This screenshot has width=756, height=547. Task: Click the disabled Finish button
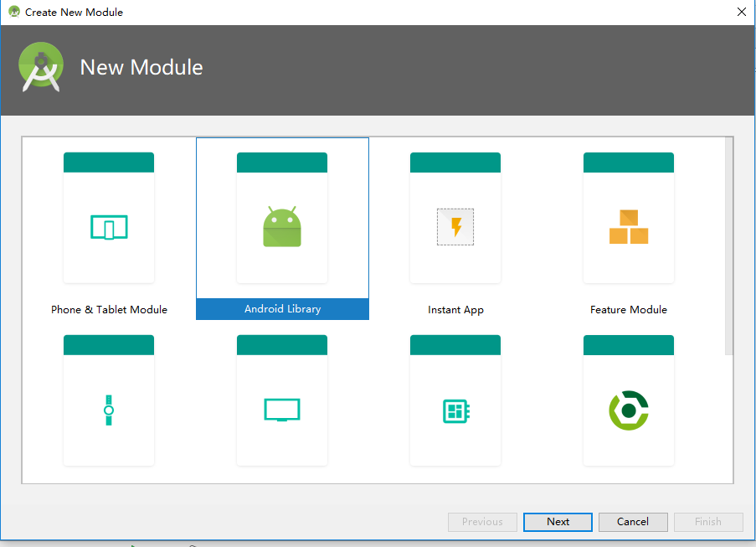708,522
